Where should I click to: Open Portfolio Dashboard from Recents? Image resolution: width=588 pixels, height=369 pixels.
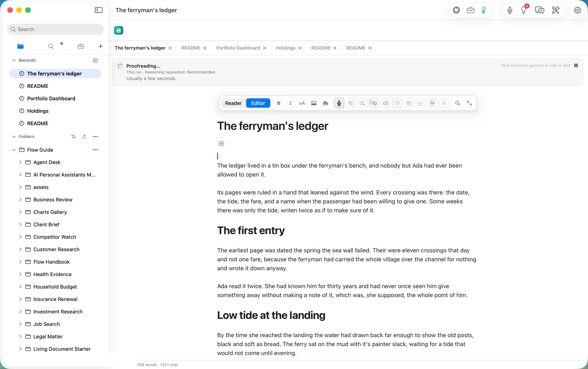[x=51, y=98]
